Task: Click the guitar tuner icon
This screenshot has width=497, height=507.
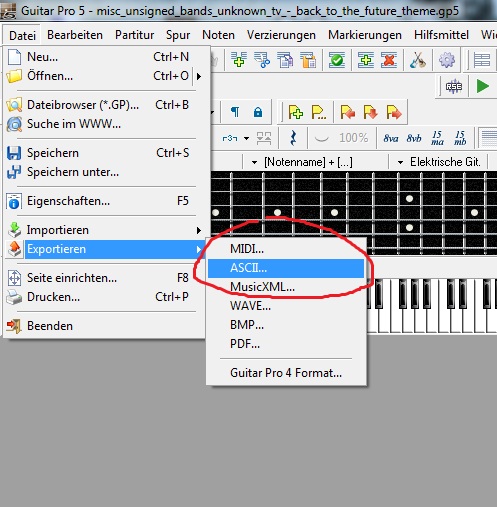Action: (x=418, y=60)
